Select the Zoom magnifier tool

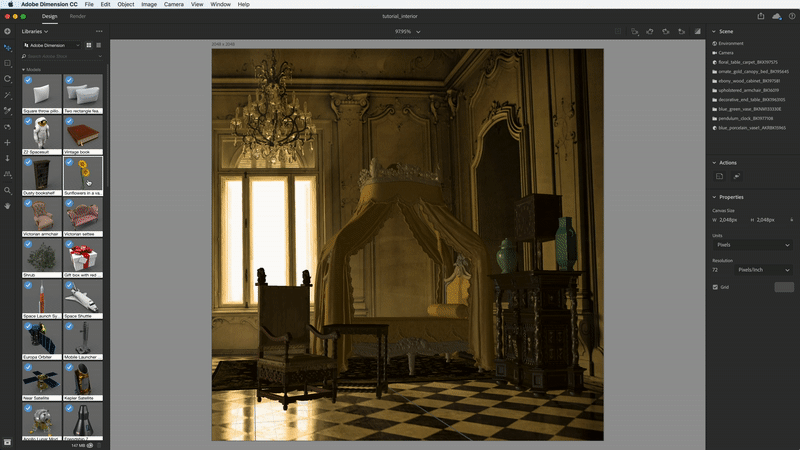[8, 190]
